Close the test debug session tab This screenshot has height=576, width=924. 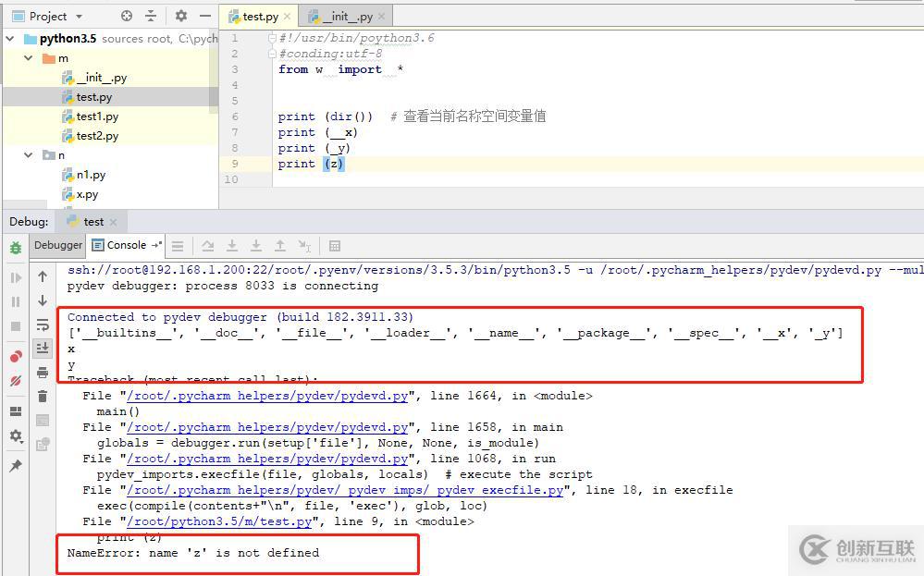113,222
